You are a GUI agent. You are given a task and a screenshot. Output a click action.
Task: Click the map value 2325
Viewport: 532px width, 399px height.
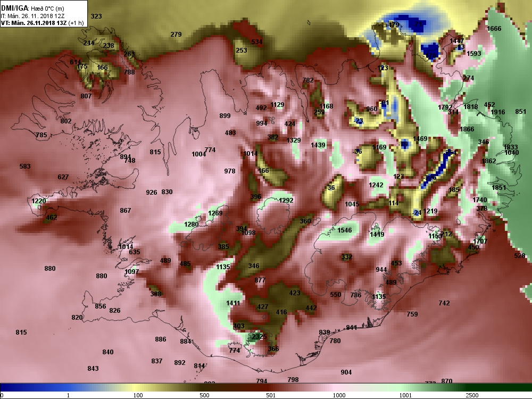tap(259, 337)
